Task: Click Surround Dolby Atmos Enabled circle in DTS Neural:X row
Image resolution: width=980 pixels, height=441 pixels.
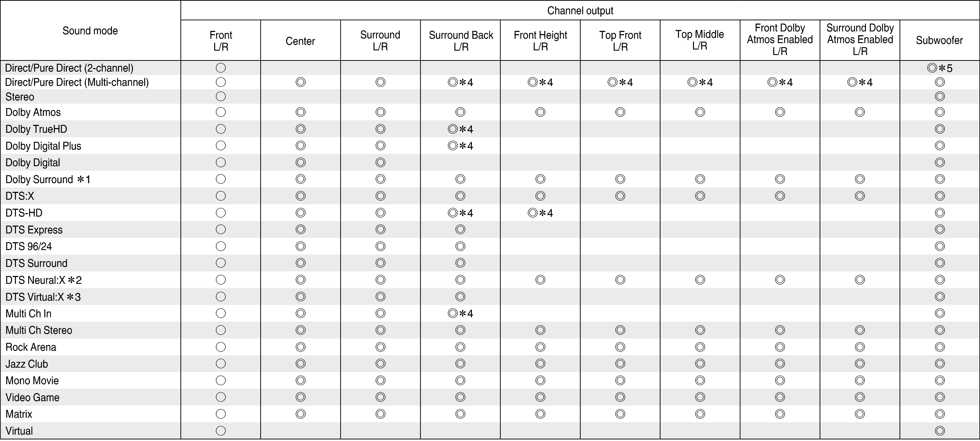Action: [860, 280]
